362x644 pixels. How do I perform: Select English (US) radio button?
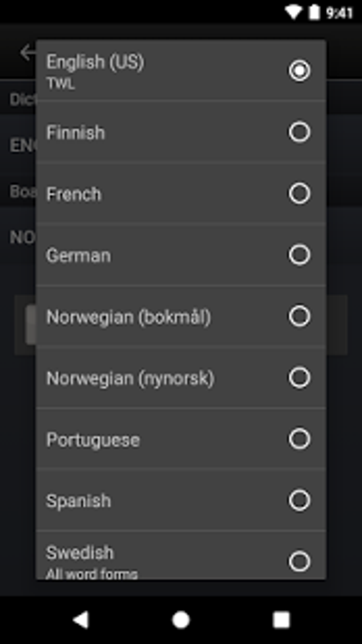click(299, 70)
